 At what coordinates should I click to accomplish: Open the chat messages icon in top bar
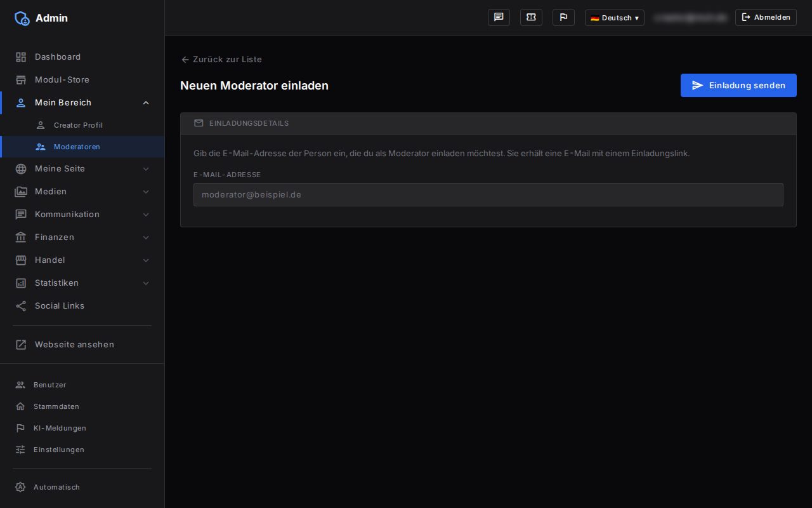click(x=499, y=18)
